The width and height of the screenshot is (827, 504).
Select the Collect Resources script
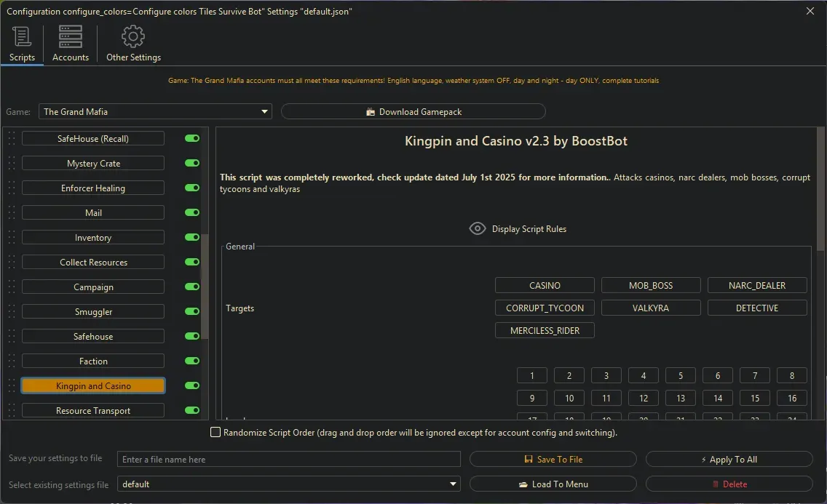pos(93,263)
